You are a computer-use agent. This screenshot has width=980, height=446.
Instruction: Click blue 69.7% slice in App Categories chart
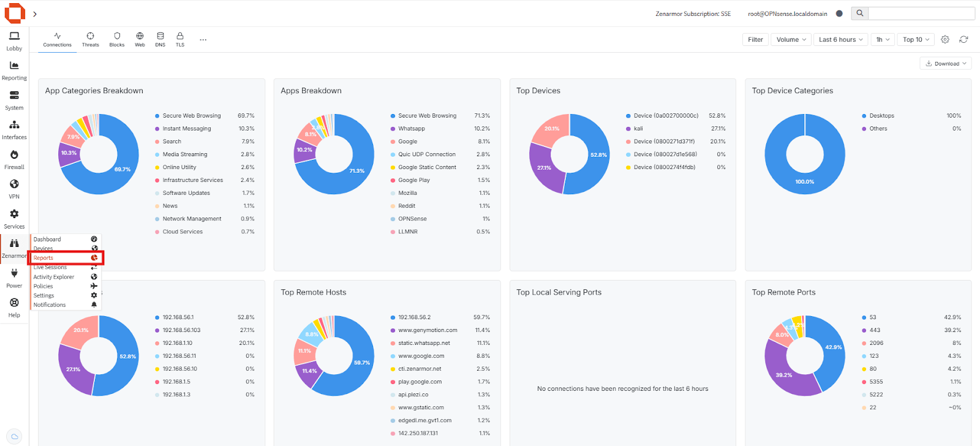(x=123, y=170)
